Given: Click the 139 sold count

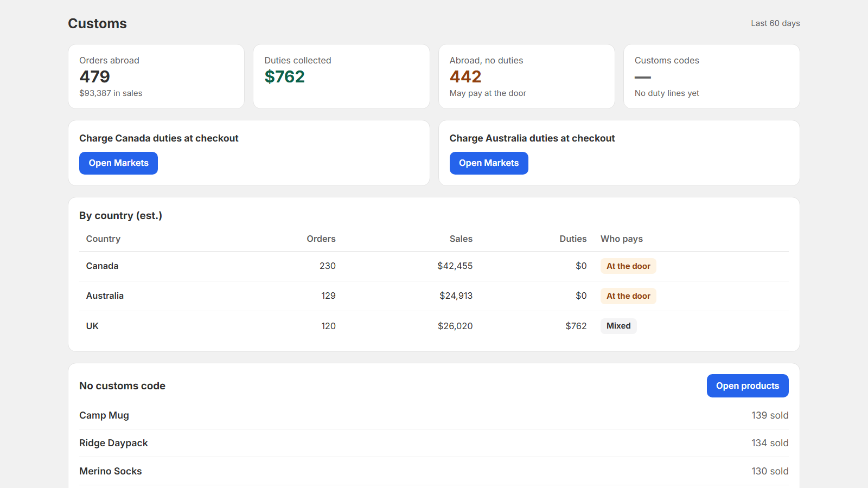Looking at the screenshot, I should 770,415.
